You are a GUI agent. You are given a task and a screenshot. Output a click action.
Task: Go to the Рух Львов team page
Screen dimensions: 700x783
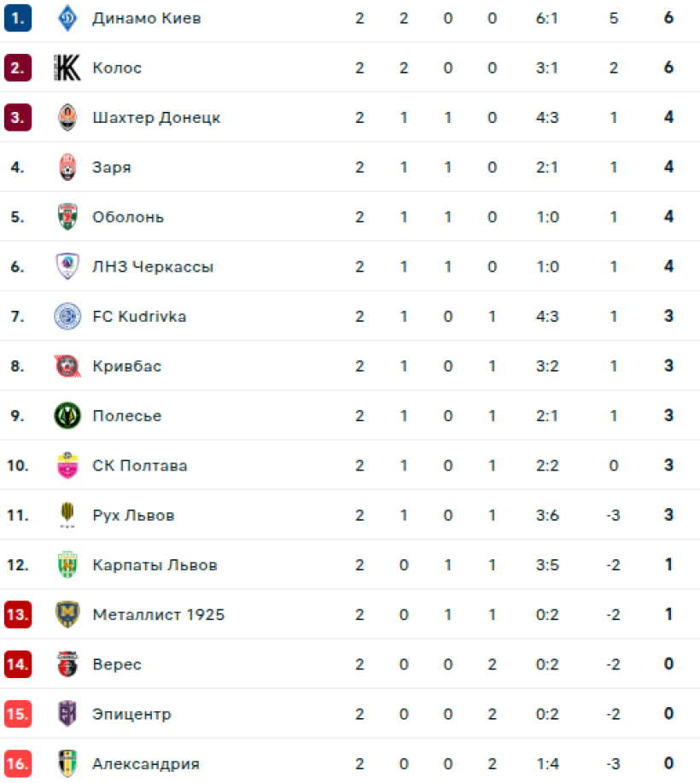point(133,516)
